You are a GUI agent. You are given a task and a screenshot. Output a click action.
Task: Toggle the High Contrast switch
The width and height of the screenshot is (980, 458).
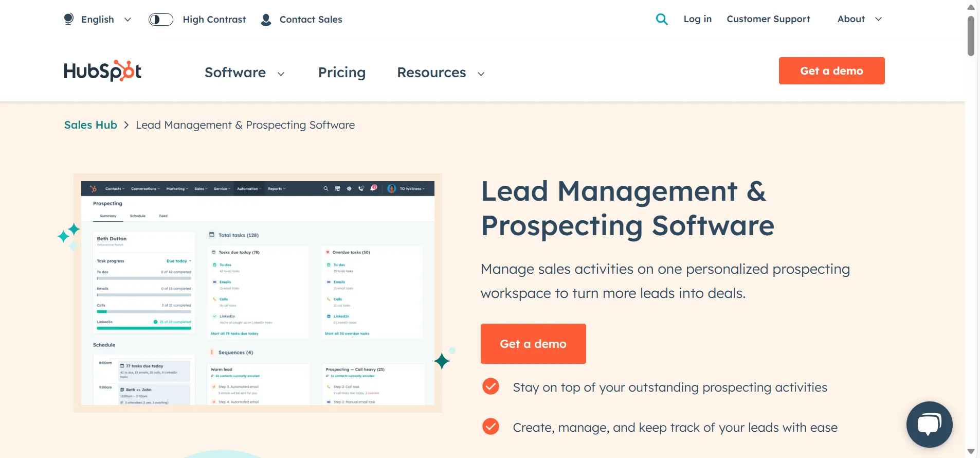click(161, 20)
